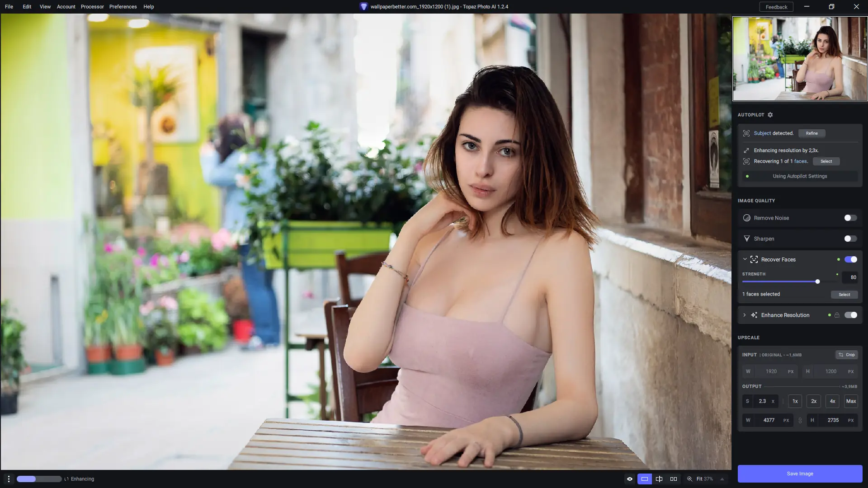Open the zoom level dropdown arrow

coord(722,479)
